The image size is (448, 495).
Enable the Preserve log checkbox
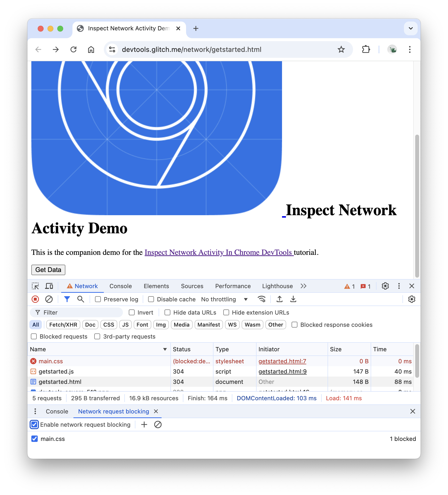tap(98, 299)
